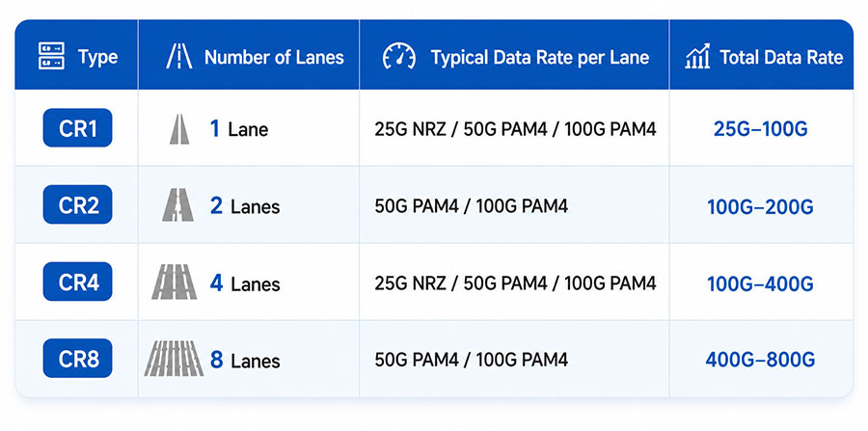
Task: Click the 100G–200G total rate value
Action: [760, 207]
